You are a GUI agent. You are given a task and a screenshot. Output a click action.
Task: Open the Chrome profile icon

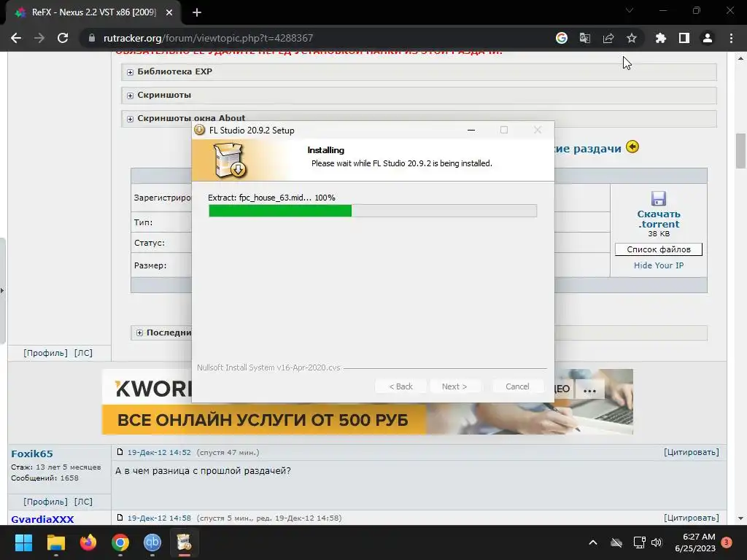(x=708, y=38)
